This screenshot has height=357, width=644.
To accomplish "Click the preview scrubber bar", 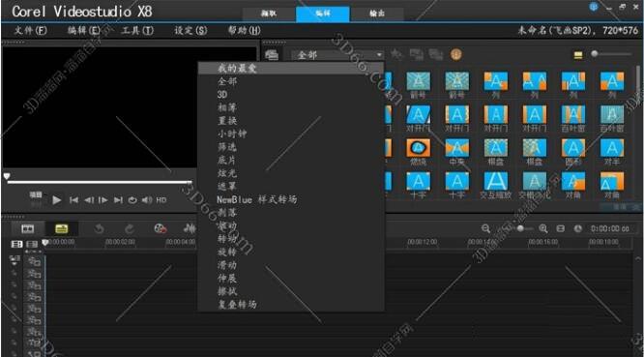I will [x=100, y=182].
